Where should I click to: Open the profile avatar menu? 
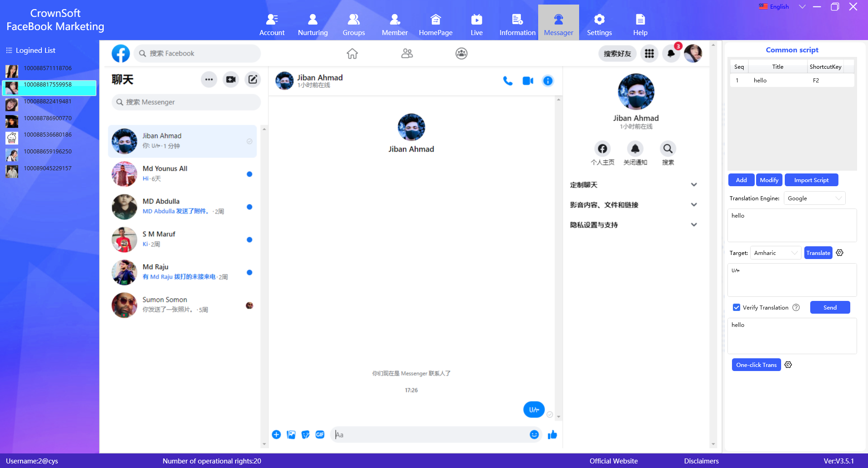[x=693, y=53]
